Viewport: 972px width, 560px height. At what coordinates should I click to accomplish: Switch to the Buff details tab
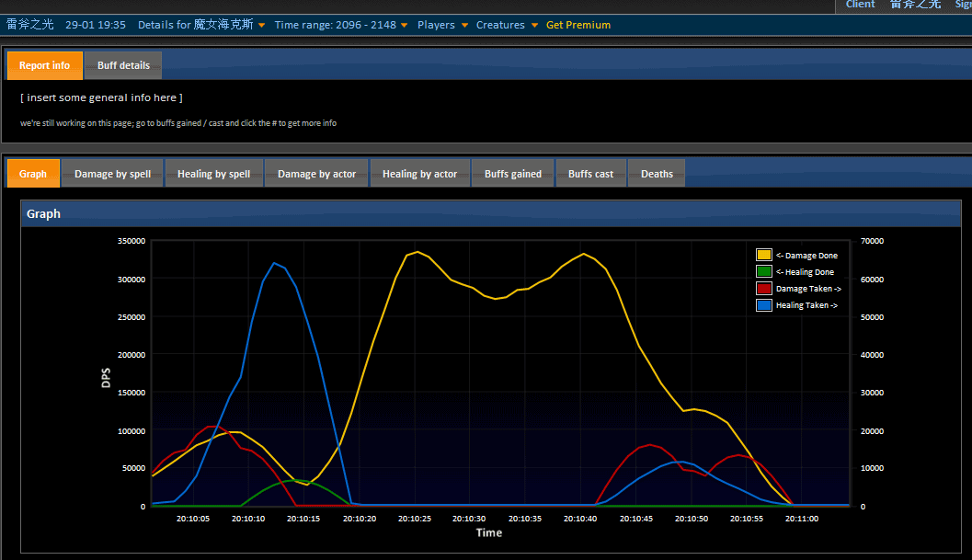123,65
